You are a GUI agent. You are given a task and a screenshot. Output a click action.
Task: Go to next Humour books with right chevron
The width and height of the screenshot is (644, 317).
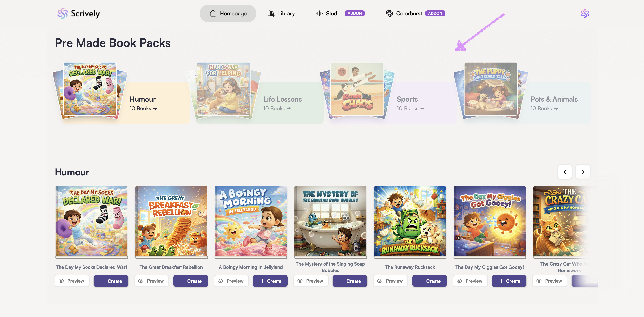click(583, 172)
